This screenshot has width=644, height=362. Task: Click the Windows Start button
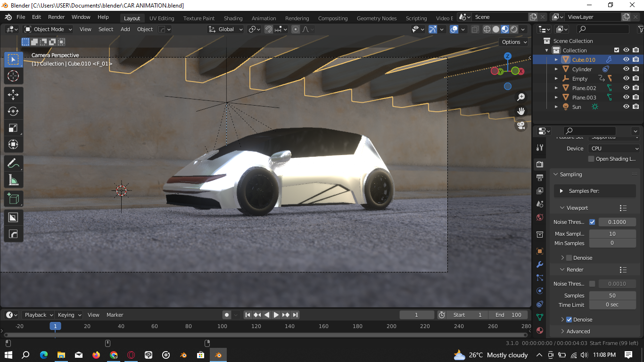tap(8, 355)
